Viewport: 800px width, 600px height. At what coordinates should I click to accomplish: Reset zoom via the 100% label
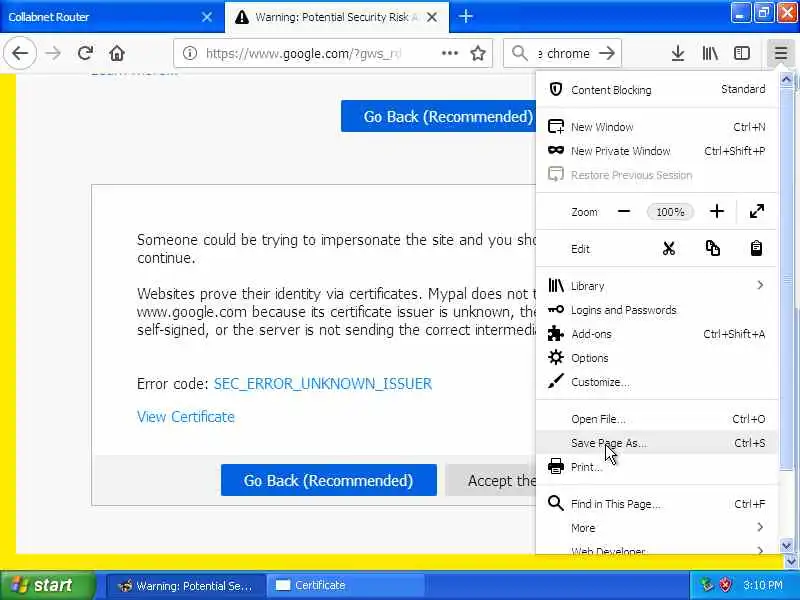click(x=670, y=212)
